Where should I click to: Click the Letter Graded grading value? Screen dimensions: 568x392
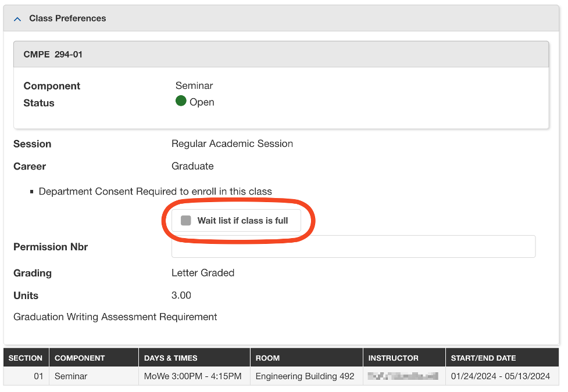(202, 272)
